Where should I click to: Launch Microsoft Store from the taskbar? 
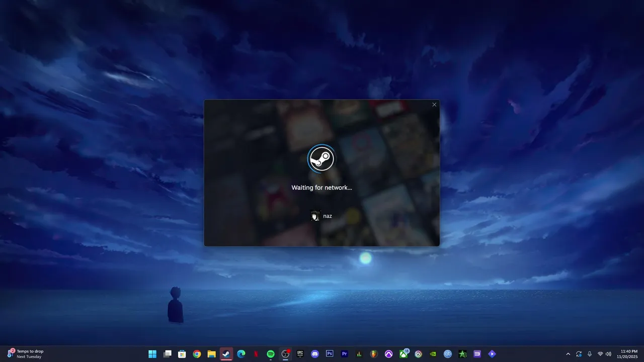[x=182, y=354]
